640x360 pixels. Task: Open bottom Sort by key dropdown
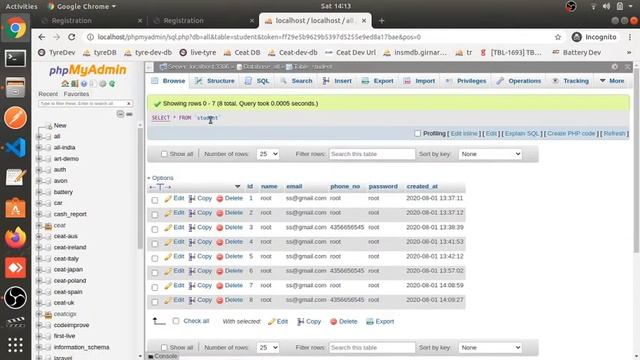(490, 347)
